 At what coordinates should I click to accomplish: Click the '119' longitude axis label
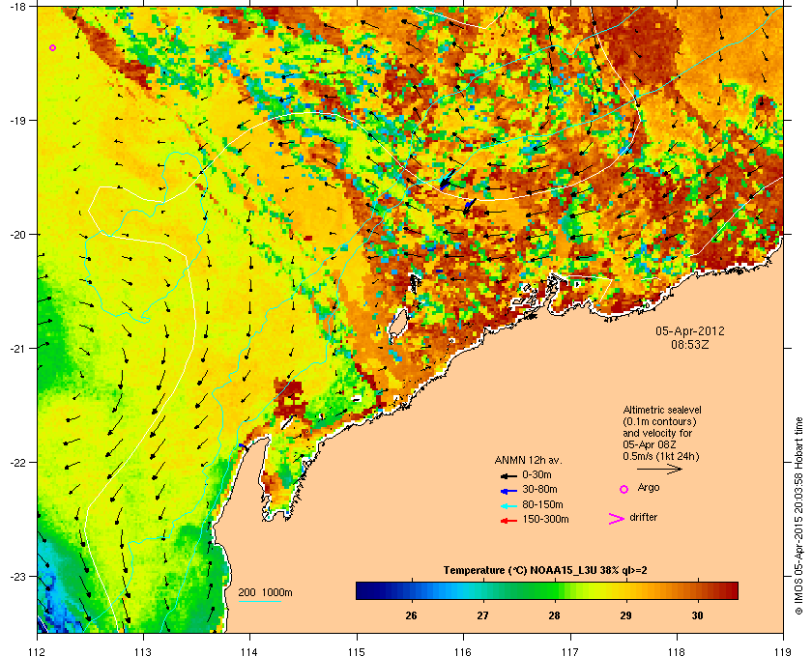(784, 651)
